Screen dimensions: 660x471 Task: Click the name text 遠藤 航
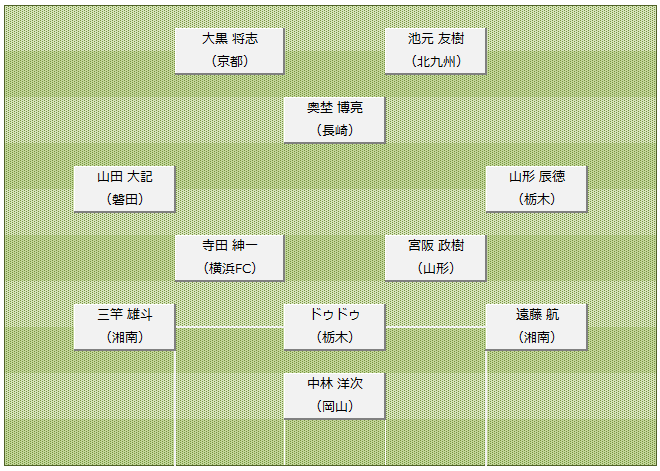coord(537,314)
